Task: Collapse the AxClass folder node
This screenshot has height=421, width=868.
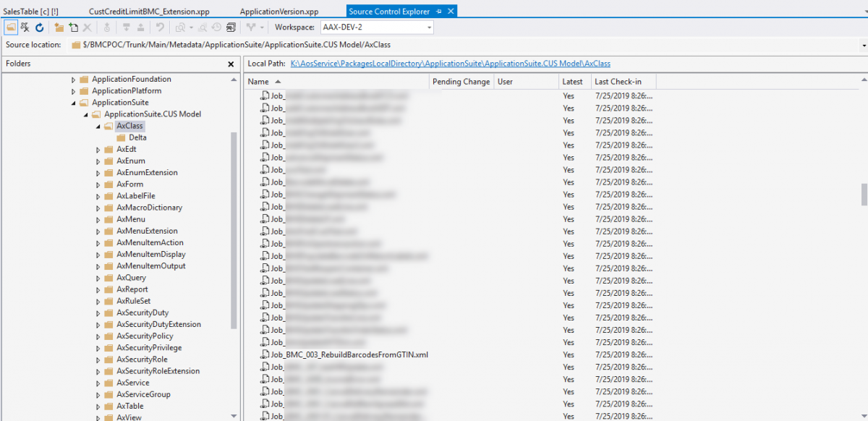Action: 98,126
